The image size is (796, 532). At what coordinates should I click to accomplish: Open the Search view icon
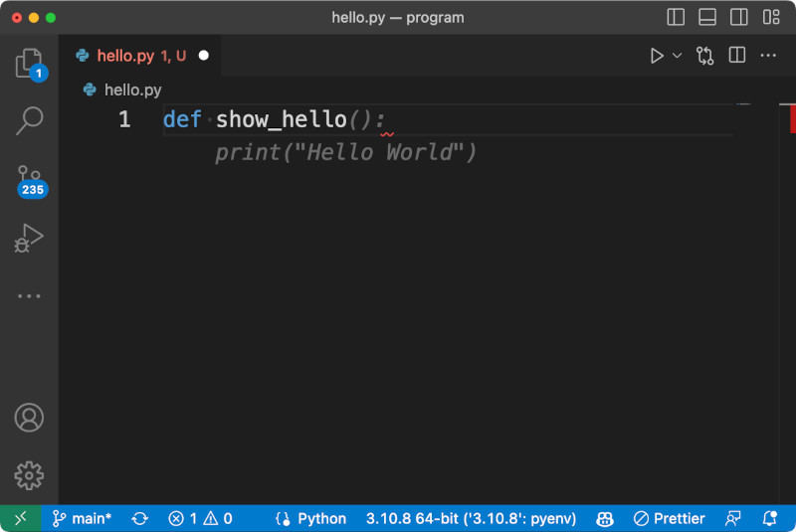click(x=29, y=121)
